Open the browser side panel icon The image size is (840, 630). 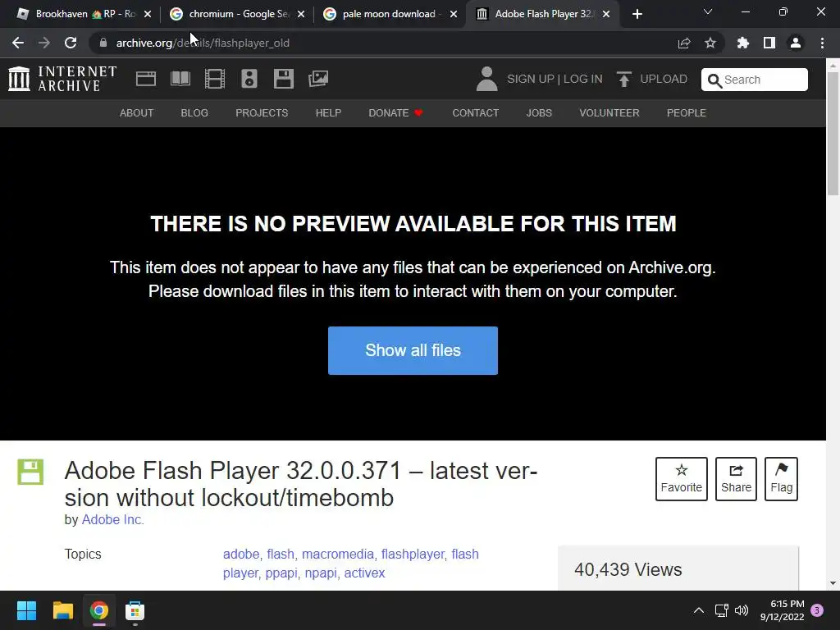769,43
